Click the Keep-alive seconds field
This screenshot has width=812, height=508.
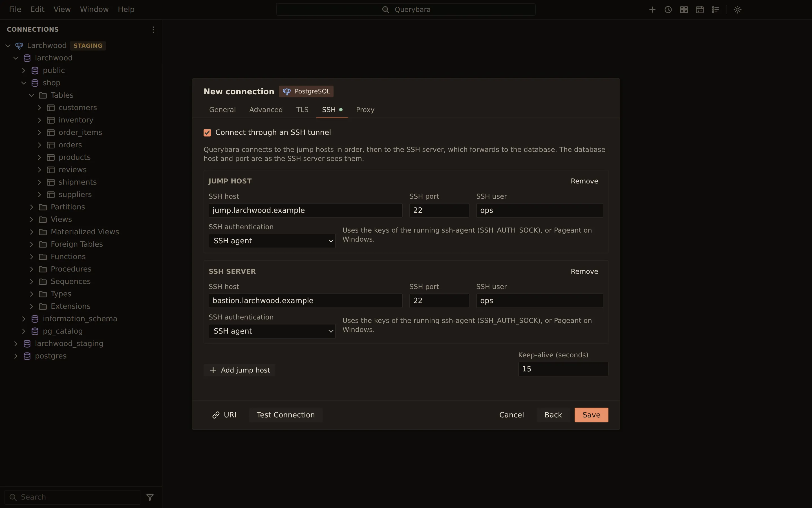pyautogui.click(x=563, y=369)
